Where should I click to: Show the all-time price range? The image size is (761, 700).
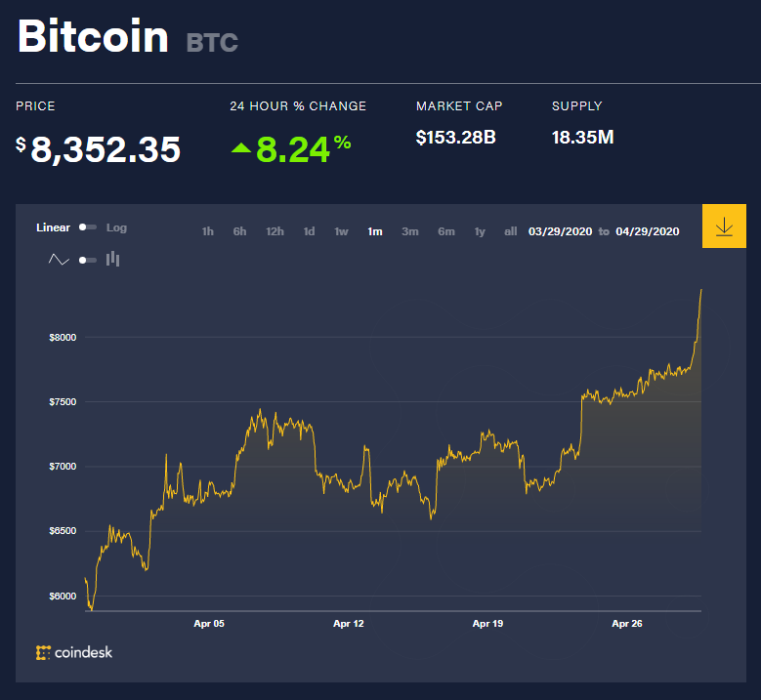[x=510, y=231]
